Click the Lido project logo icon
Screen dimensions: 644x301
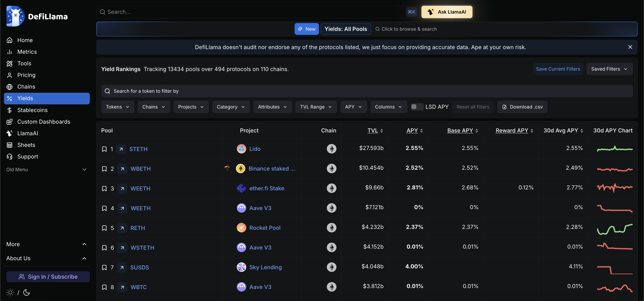click(241, 149)
